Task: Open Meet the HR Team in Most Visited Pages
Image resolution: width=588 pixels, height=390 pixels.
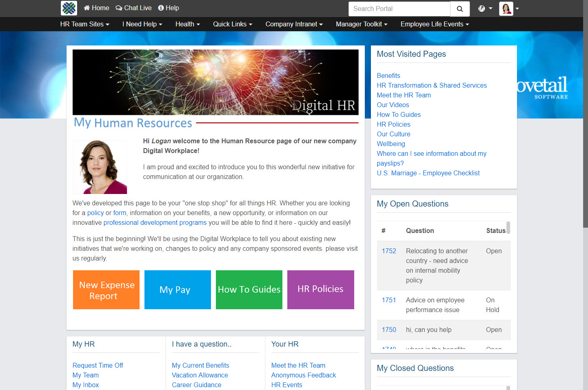Action: tap(404, 95)
